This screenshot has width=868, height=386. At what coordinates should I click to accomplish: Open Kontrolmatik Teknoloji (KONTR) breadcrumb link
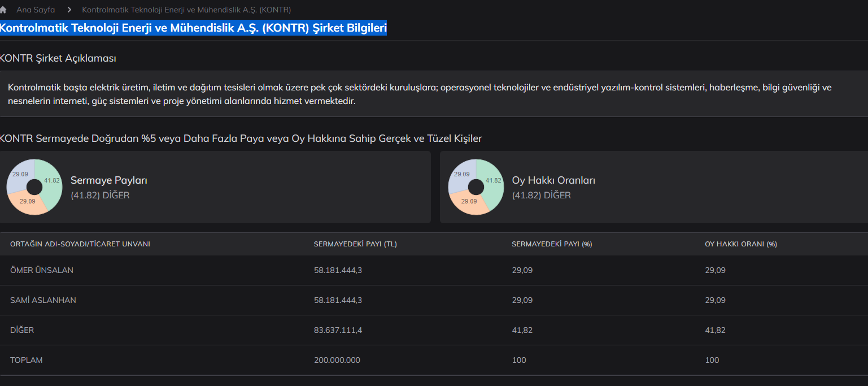click(186, 10)
